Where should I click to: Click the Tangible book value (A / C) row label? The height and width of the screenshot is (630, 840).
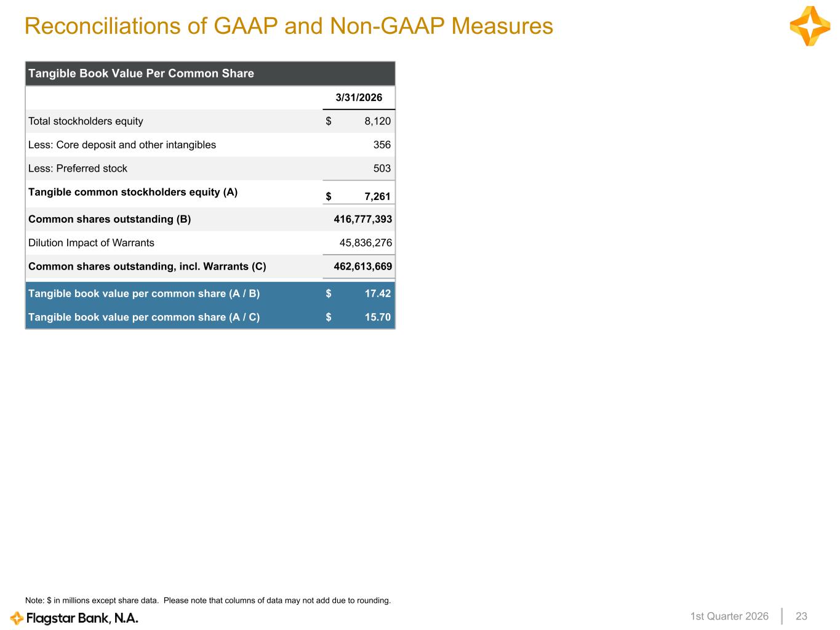pyautogui.click(x=143, y=317)
